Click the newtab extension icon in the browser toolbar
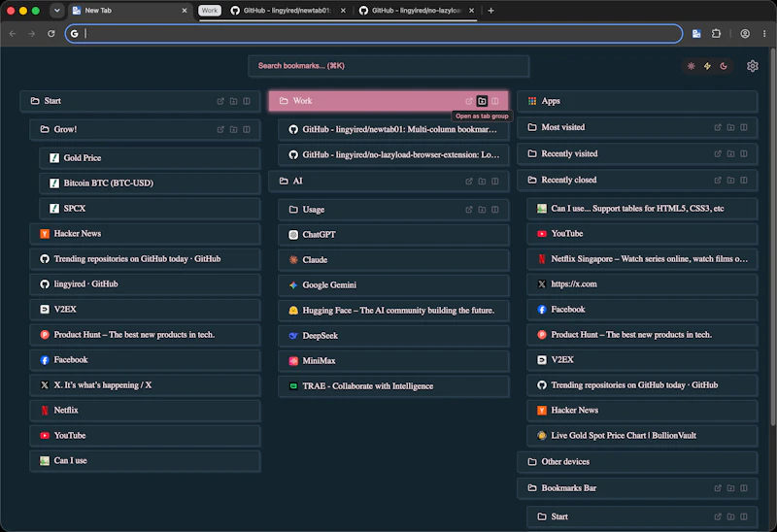Screen dimensions: 777x532 696,34
